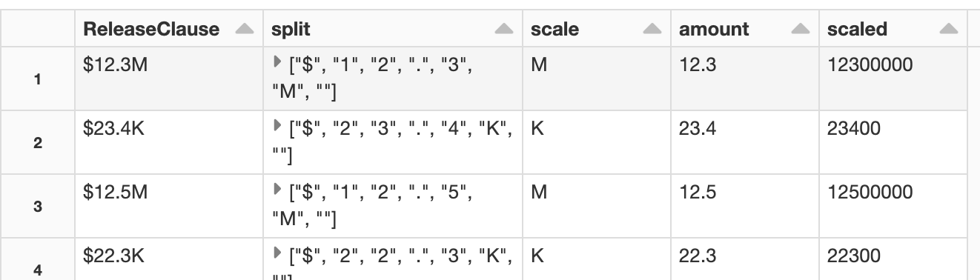Sort by the ReleaseClause column arrow
Image resolution: width=980 pixels, height=280 pixels.
244,30
